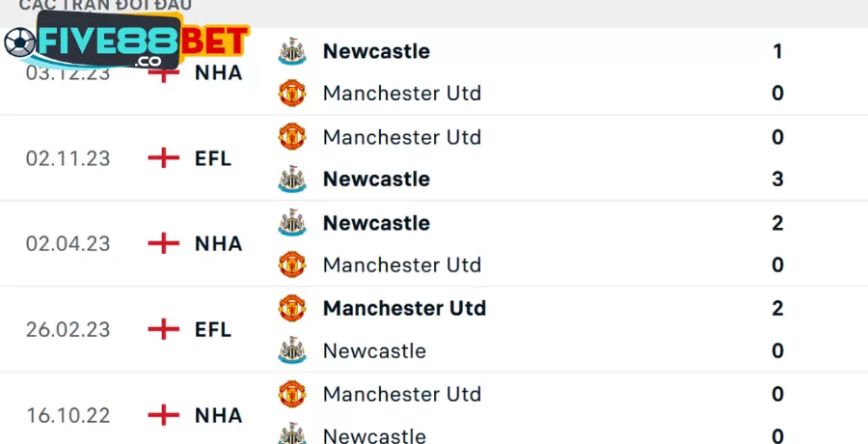This screenshot has width=868, height=444.
Task: Click England flag beside the 16.10.22 NHA match
Action: pos(165,415)
